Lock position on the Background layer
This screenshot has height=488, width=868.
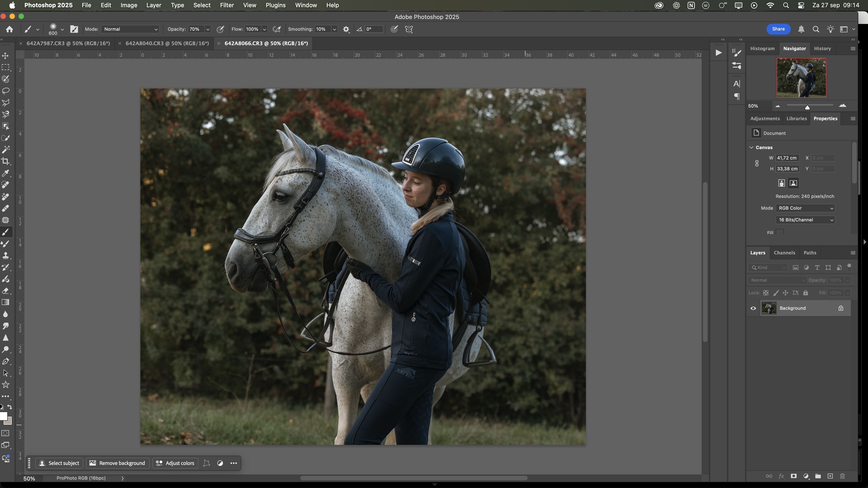pyautogui.click(x=786, y=293)
